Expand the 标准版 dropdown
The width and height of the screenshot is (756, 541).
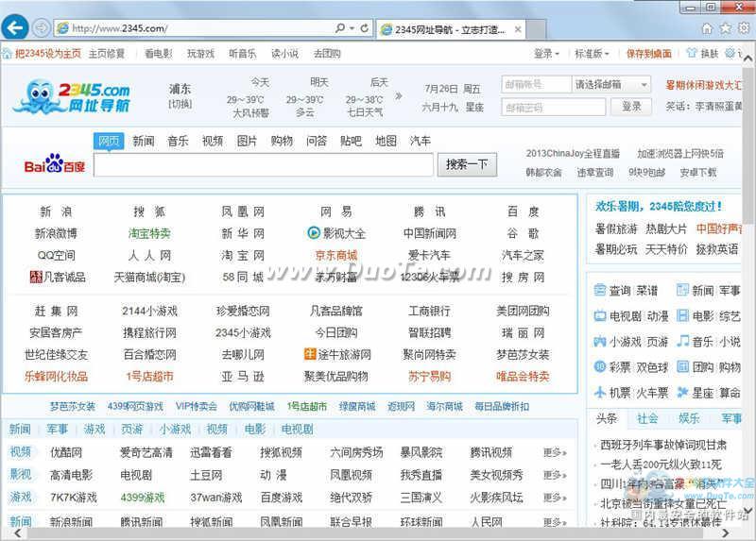click(592, 54)
